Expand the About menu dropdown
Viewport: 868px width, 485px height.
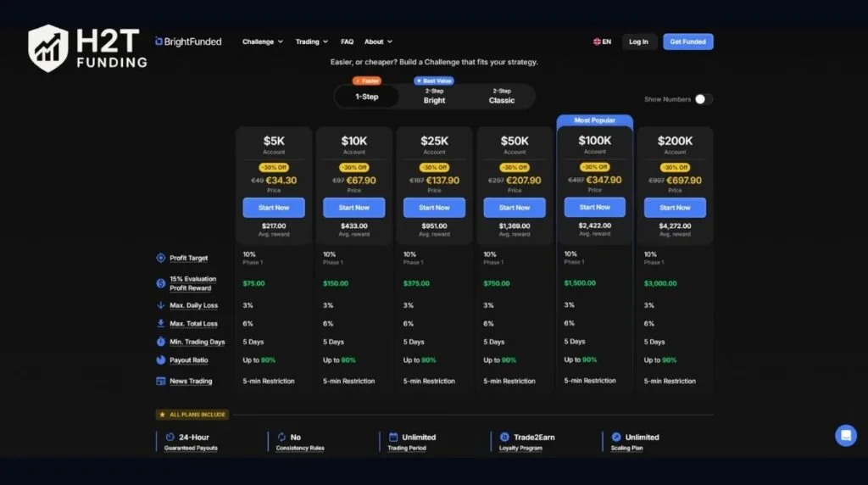coord(378,42)
